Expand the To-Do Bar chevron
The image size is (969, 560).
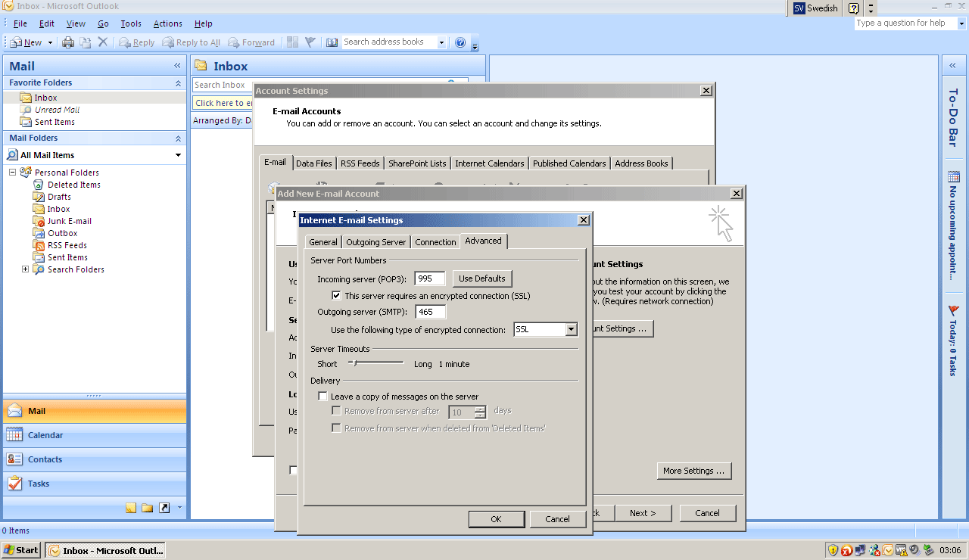click(952, 66)
